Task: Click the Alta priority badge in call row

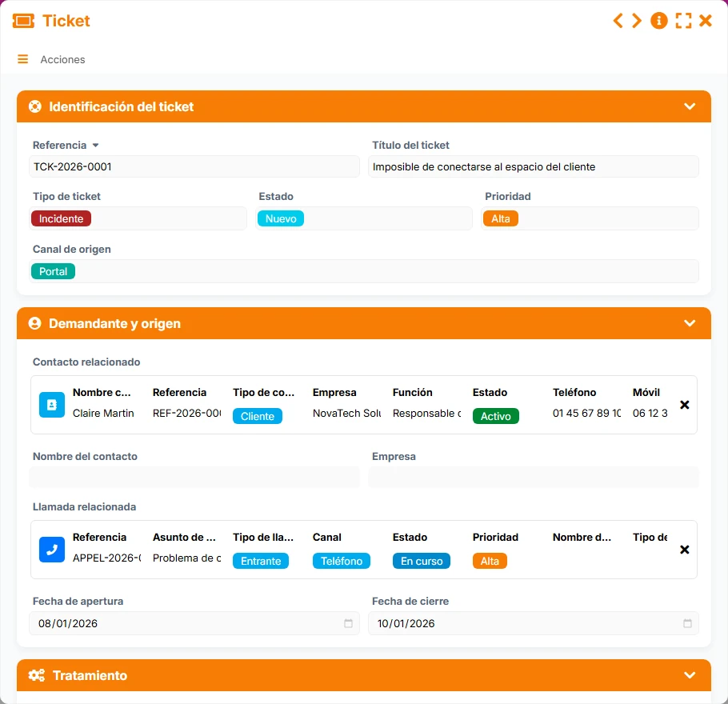Action: click(x=490, y=561)
